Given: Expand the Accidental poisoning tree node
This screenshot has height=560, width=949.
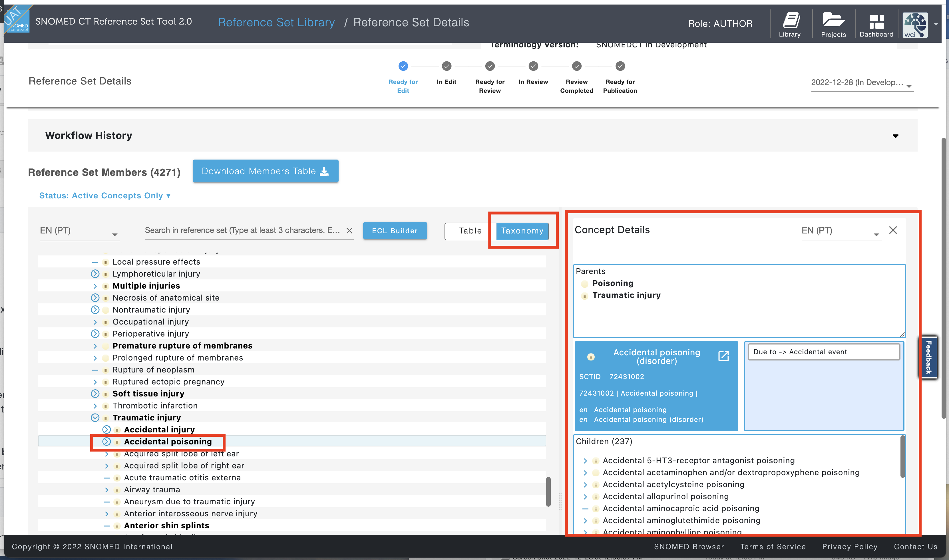Looking at the screenshot, I should pyautogui.click(x=106, y=442).
